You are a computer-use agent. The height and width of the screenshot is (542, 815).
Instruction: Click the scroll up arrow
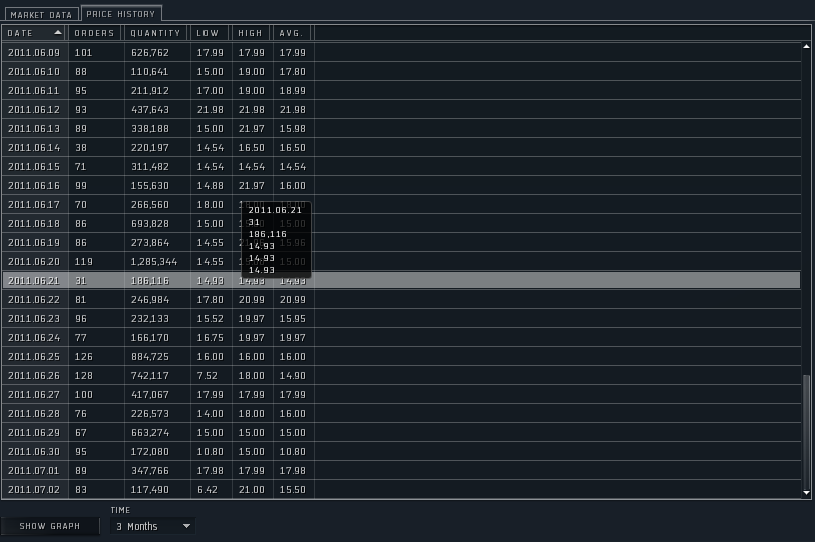(807, 46)
